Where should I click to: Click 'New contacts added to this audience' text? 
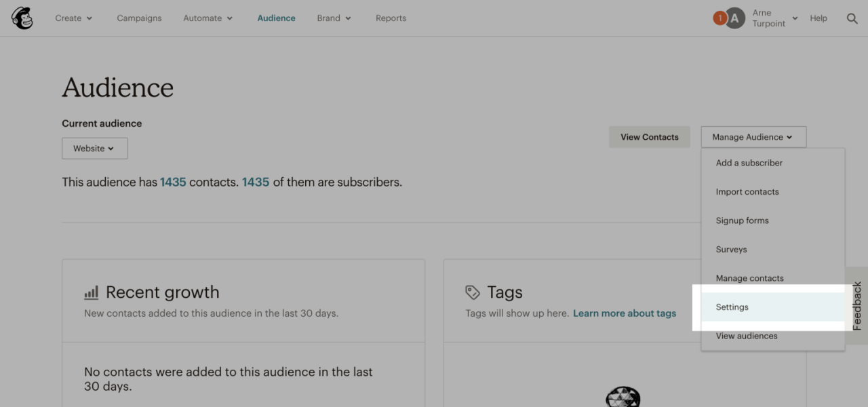click(211, 313)
